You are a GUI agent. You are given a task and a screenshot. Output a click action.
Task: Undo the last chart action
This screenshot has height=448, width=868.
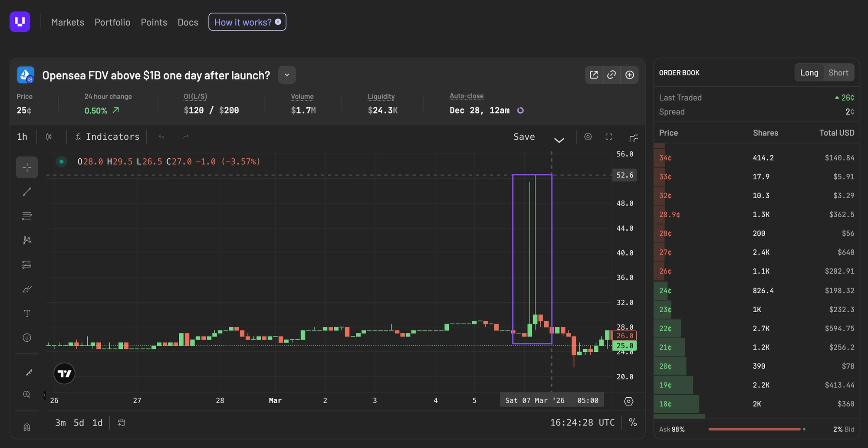tap(161, 137)
